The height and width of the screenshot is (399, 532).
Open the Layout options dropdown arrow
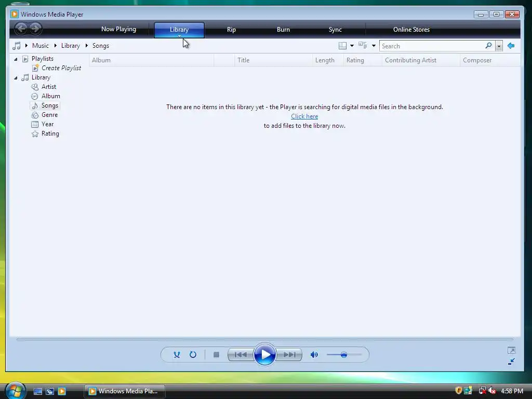click(352, 46)
